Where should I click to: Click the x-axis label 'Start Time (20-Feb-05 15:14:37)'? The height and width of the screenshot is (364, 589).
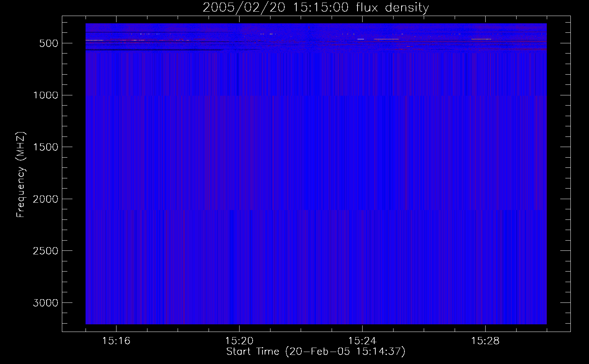pyautogui.click(x=316, y=352)
